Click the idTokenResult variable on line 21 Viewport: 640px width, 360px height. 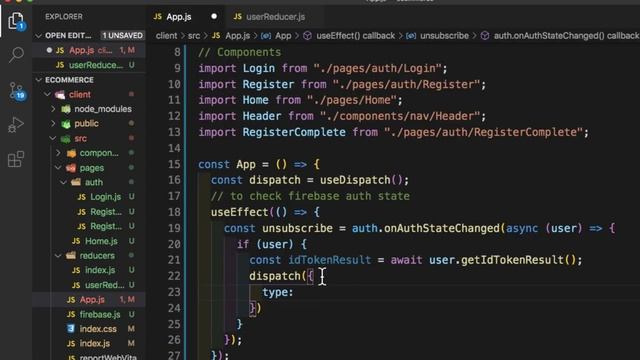(329, 260)
